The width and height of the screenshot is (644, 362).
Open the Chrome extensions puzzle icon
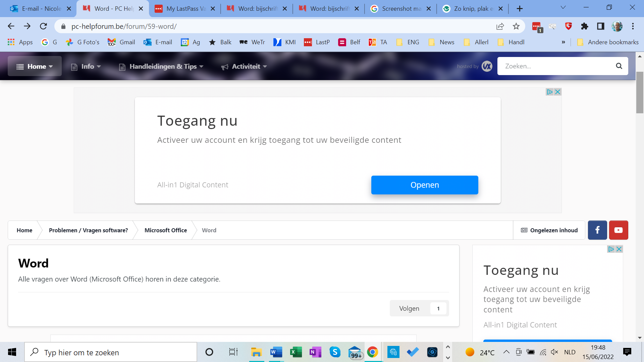pos(585,26)
